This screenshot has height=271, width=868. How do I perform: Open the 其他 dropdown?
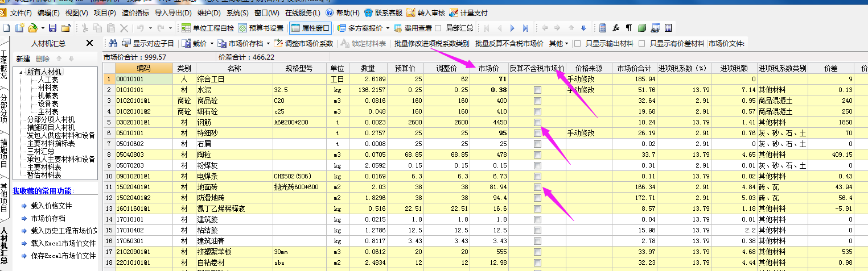tap(559, 44)
